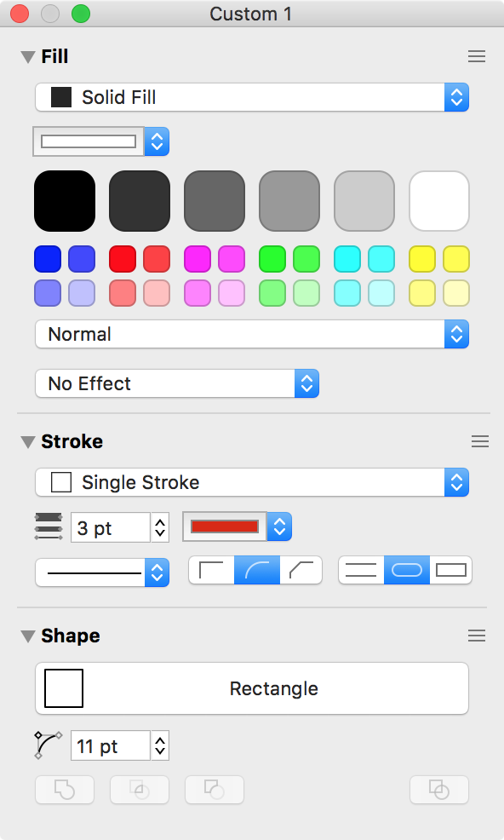Click the intersect shapes icon
This screenshot has width=504, height=840.
click(x=140, y=790)
